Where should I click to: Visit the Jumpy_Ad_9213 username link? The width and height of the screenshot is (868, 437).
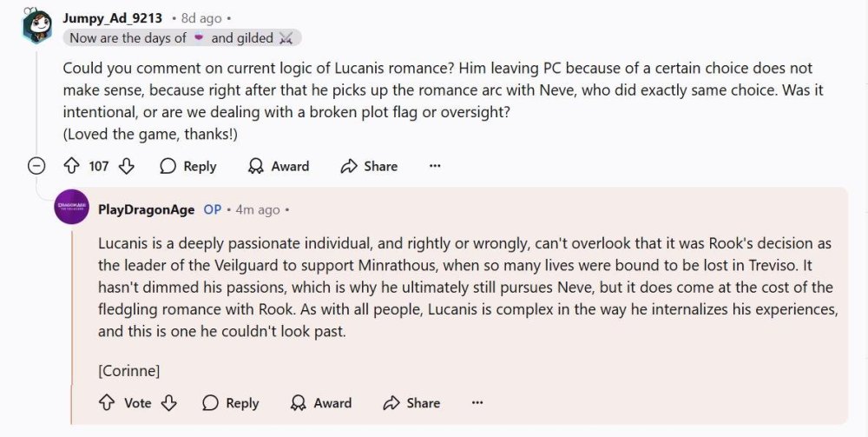pos(113,17)
